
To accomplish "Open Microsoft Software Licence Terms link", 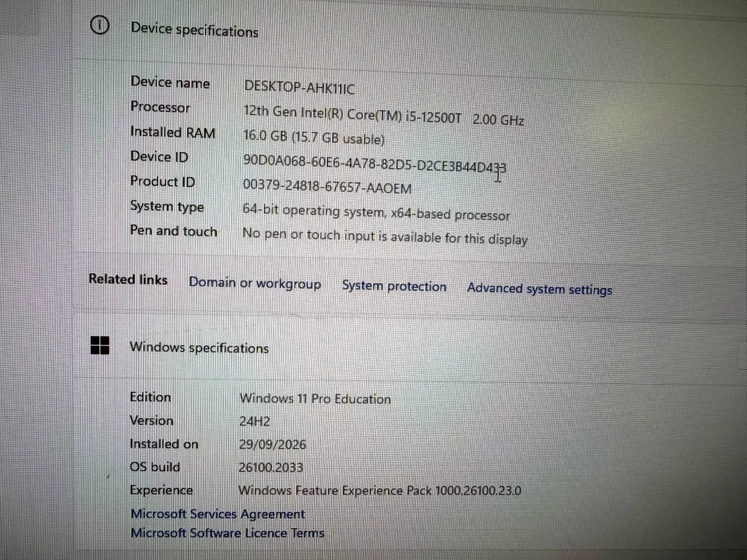I will coord(227,532).
